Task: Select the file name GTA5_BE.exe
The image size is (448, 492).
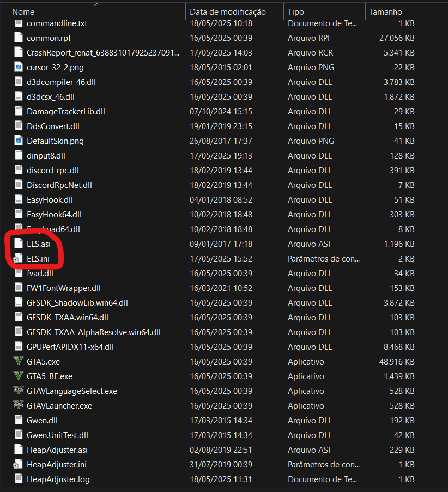Action: point(49,376)
